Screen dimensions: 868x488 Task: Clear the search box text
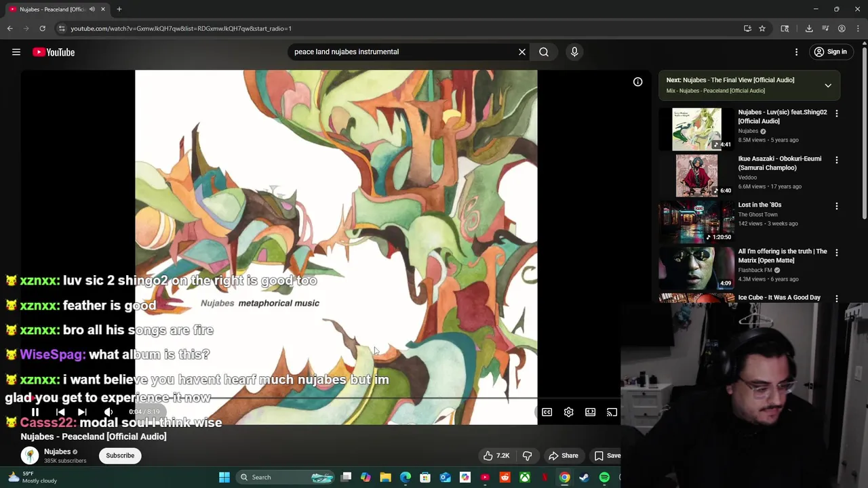[x=522, y=52]
